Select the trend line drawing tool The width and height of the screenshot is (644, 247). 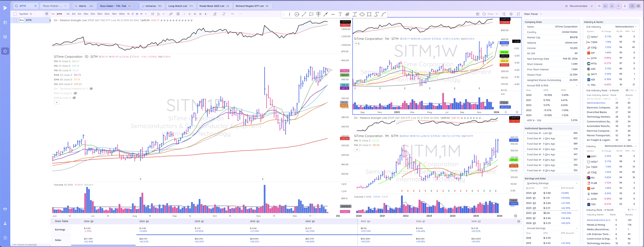(x=304, y=14)
